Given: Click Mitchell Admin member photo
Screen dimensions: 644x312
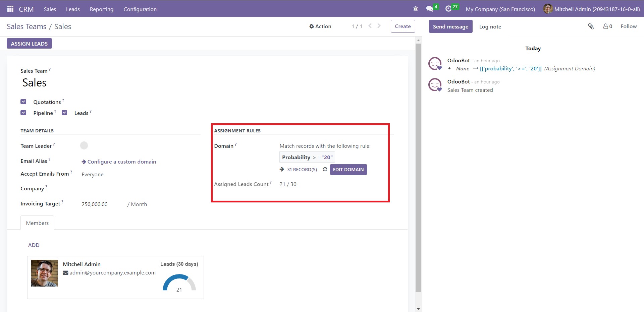Looking at the screenshot, I should click(45, 273).
